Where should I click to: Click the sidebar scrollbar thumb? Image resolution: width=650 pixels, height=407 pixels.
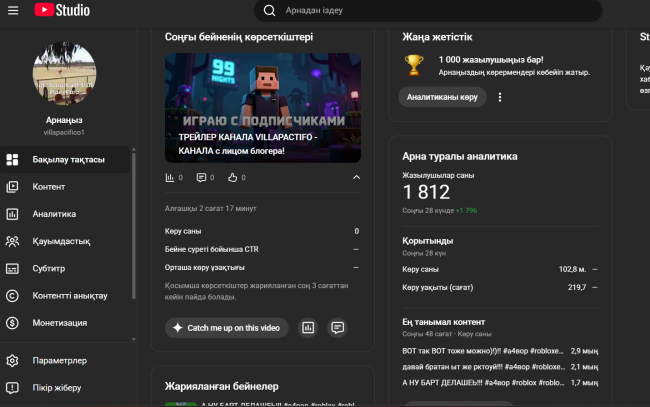(x=133, y=225)
